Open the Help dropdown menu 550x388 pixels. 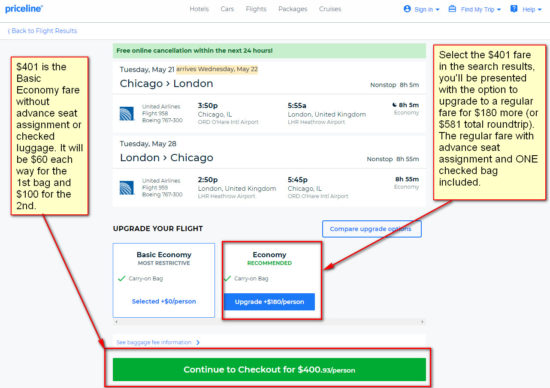pyautogui.click(x=526, y=9)
